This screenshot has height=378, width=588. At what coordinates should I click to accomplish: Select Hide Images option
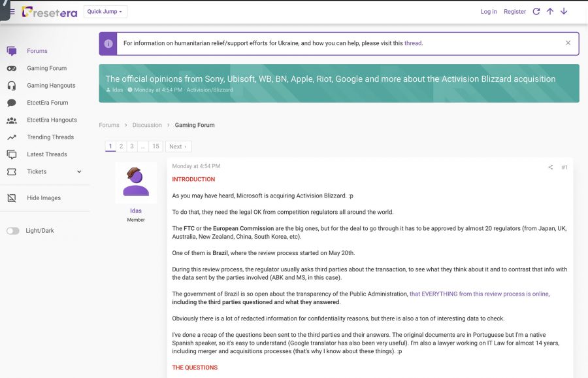(x=44, y=198)
